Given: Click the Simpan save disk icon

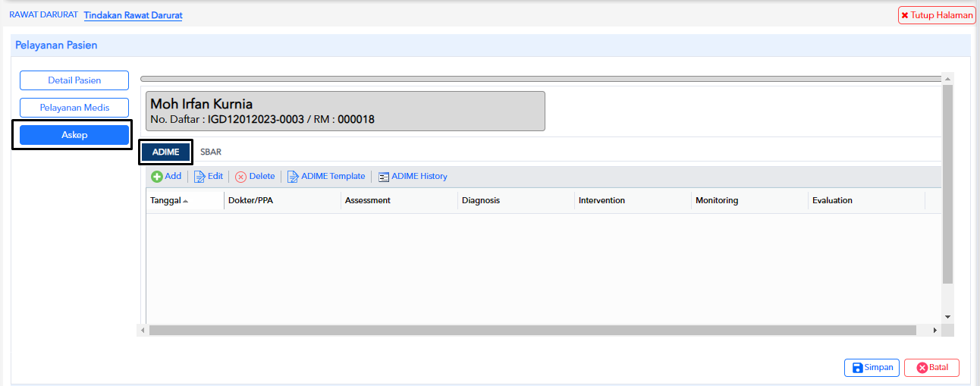Looking at the screenshot, I should coord(857,368).
